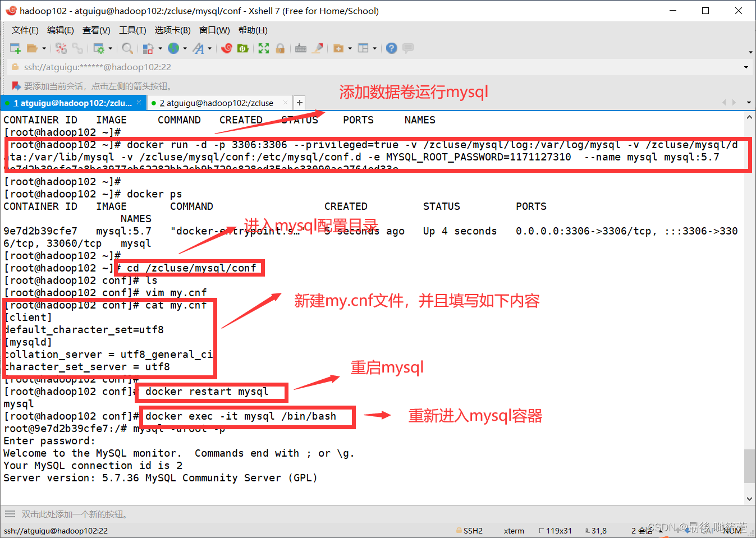The width and height of the screenshot is (756, 538).
Task: Open the tab list dropdown arrow
Action: (749, 103)
